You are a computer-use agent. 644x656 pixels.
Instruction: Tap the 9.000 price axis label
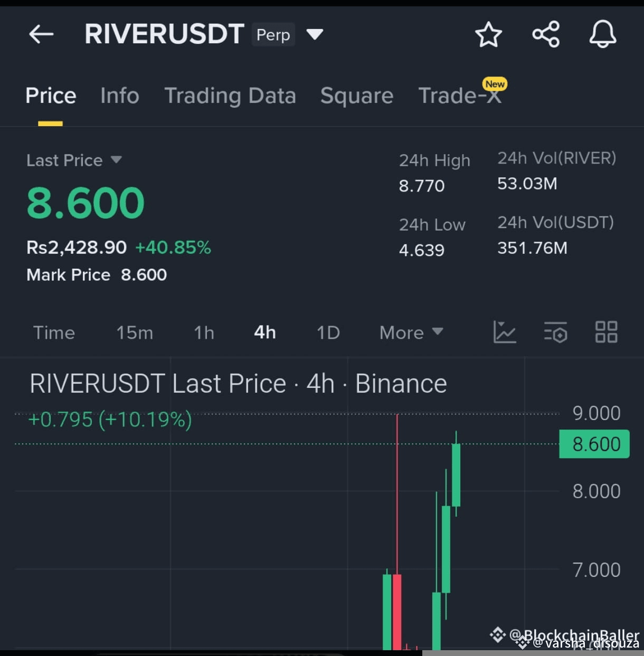(x=596, y=413)
